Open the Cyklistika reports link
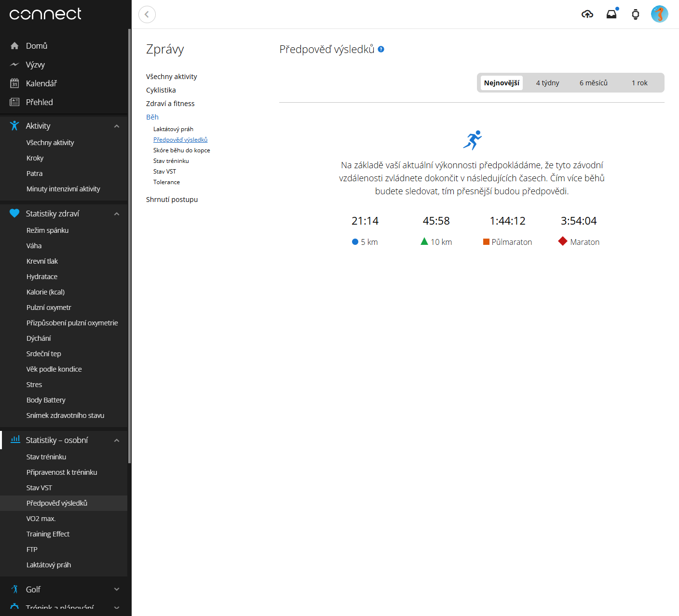The height and width of the screenshot is (616, 679). (x=161, y=90)
